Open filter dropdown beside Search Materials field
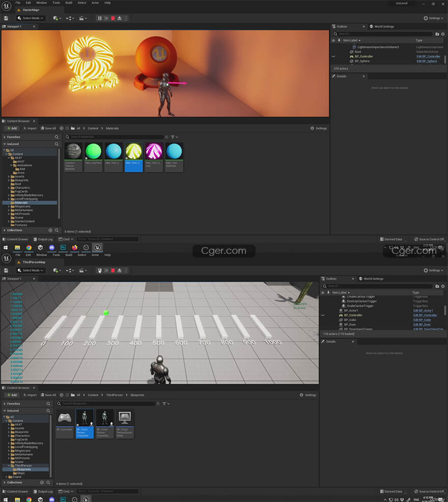The width and height of the screenshot is (448, 502). pos(174,137)
